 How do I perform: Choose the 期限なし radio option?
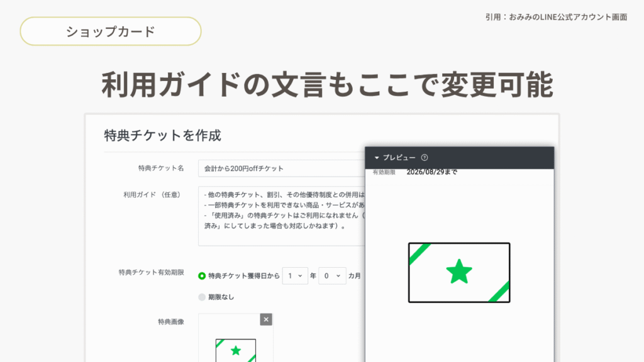tap(202, 297)
